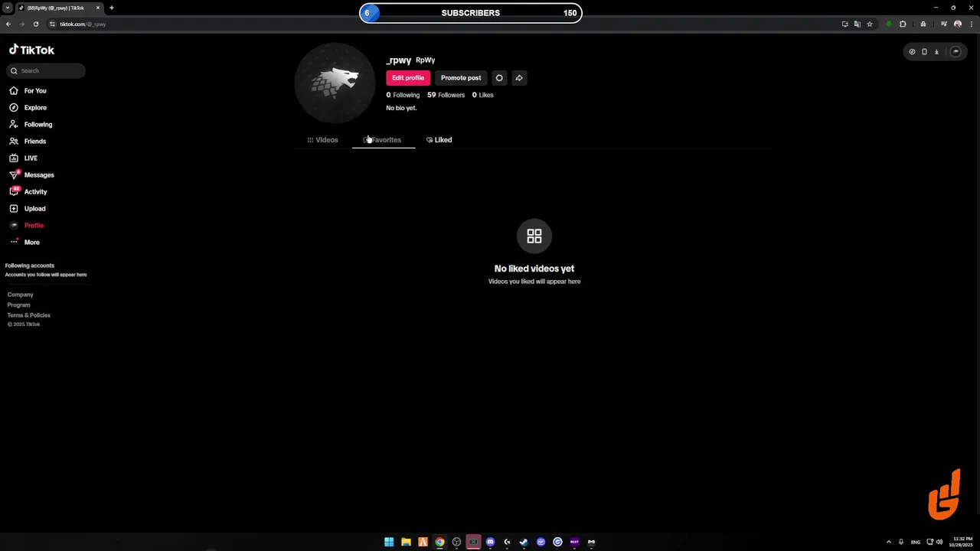Image resolution: width=980 pixels, height=551 pixels.
Task: Click the Search input field
Action: [46, 70]
